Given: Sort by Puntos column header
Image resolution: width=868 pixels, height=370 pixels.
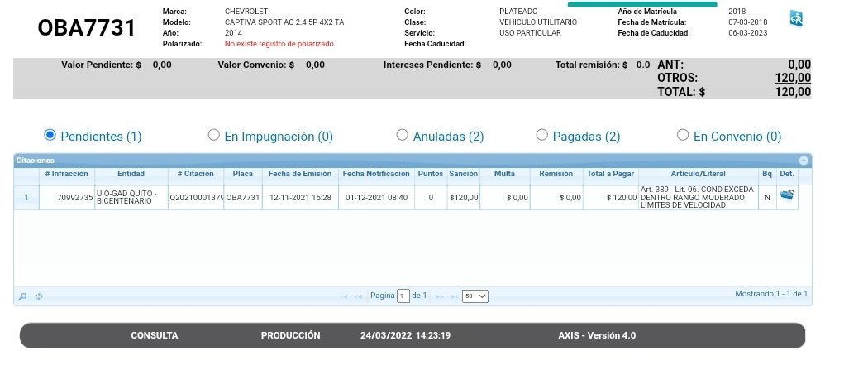Looking at the screenshot, I should pyautogui.click(x=431, y=174).
